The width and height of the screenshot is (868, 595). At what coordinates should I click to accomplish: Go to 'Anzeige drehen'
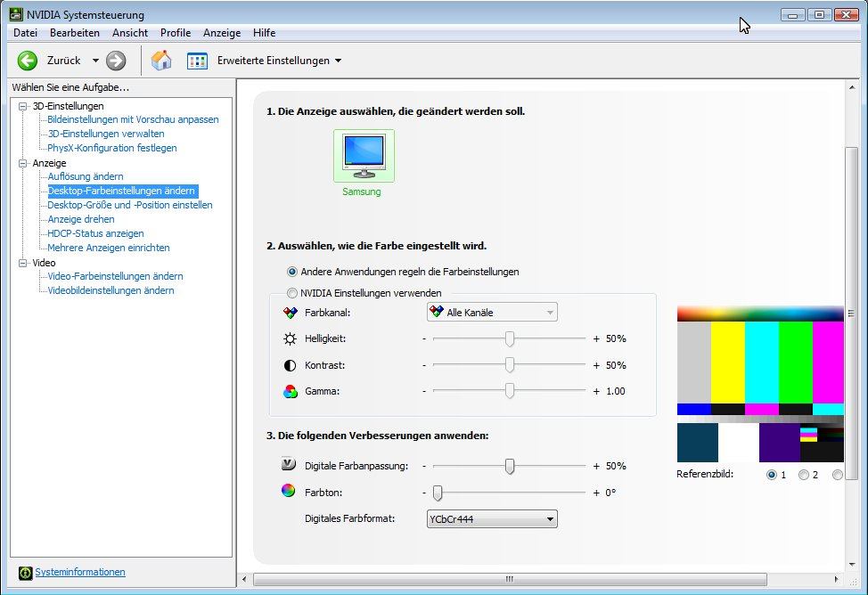81,219
